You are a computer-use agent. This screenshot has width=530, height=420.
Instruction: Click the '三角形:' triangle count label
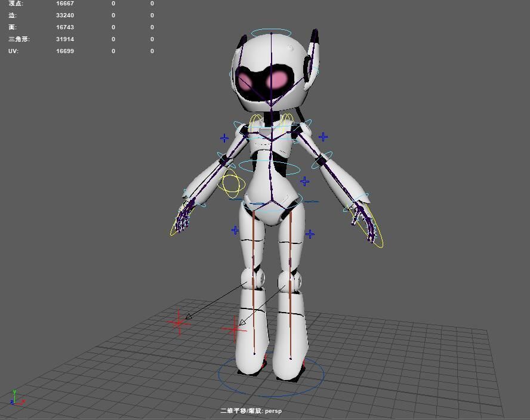point(19,39)
